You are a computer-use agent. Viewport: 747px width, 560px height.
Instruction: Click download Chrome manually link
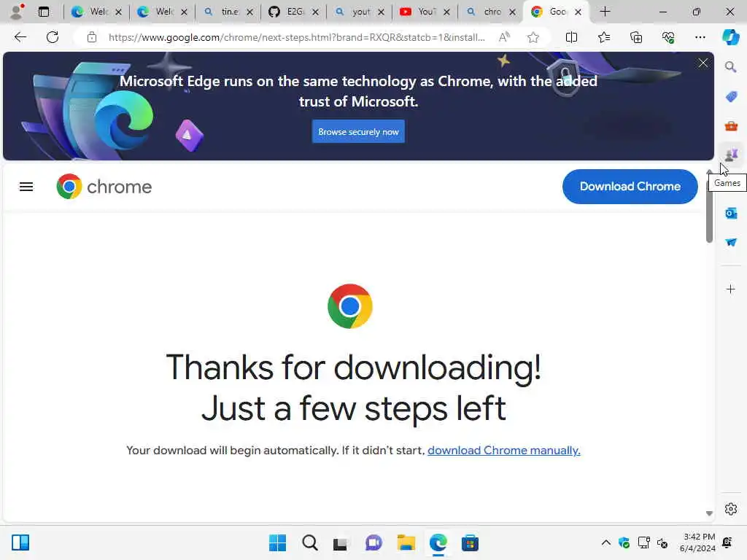[x=503, y=451]
